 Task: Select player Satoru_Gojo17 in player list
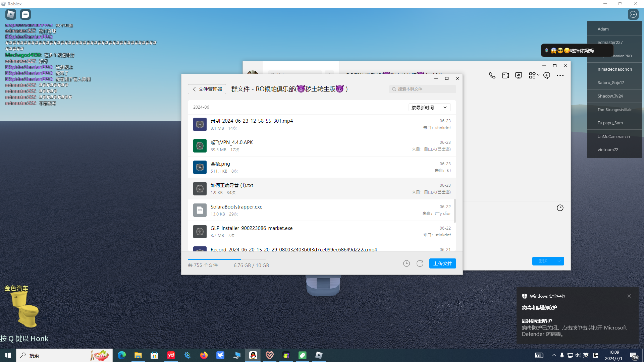click(x=614, y=83)
